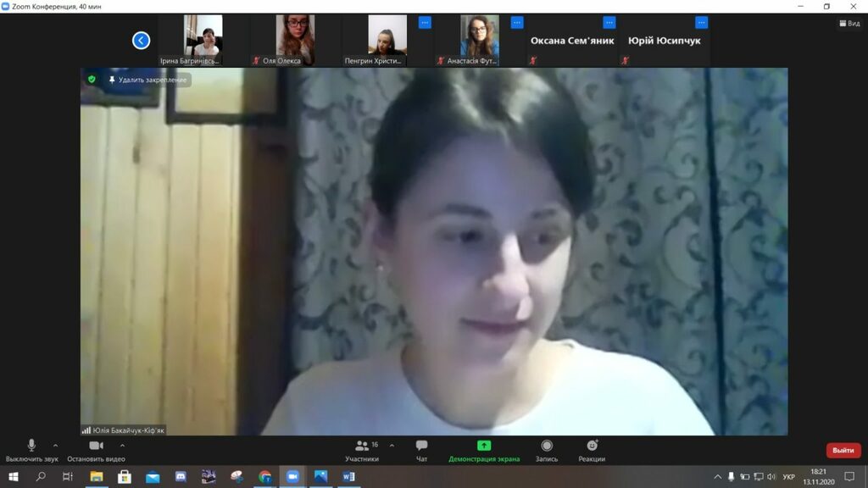Click the green encryption shield icon
This screenshot has height=488, width=868.
[92, 79]
